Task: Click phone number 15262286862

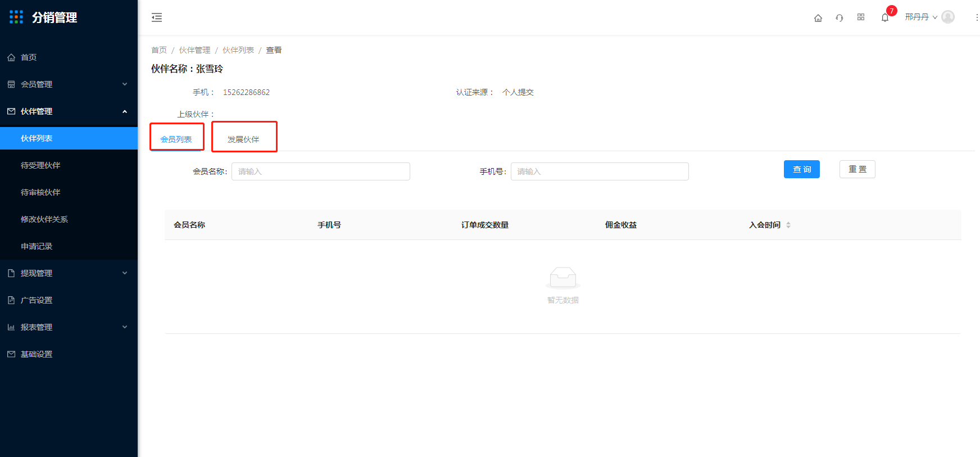Action: (246, 92)
